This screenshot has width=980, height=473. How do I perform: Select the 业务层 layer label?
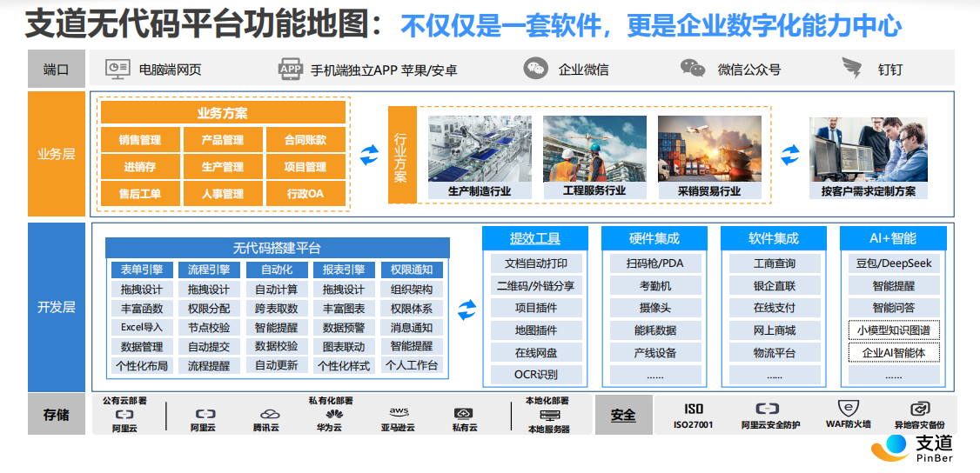click(57, 154)
